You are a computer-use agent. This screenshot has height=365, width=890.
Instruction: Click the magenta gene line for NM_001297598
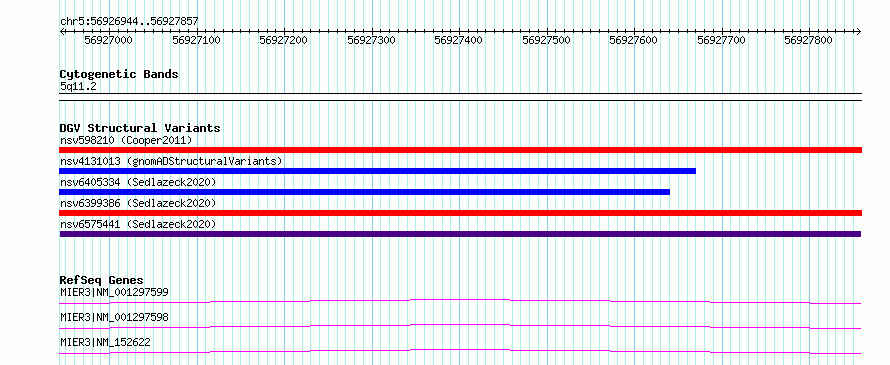(460, 326)
